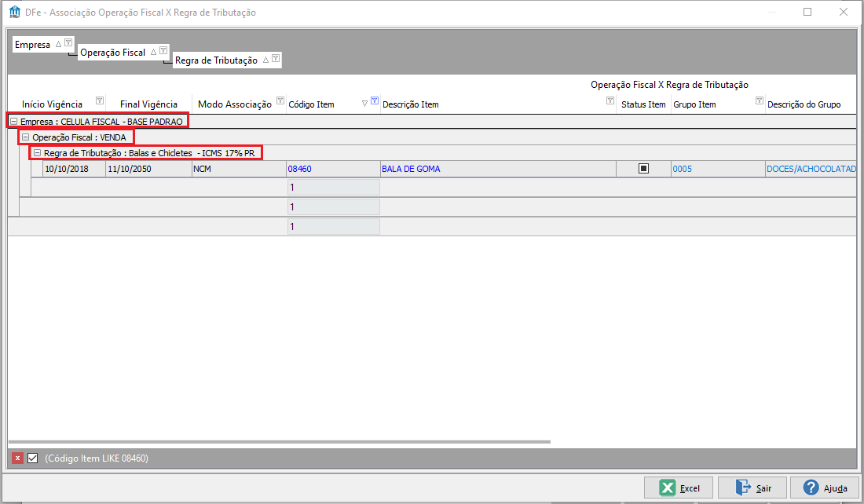Click the Sair button
The image size is (864, 504).
752,488
